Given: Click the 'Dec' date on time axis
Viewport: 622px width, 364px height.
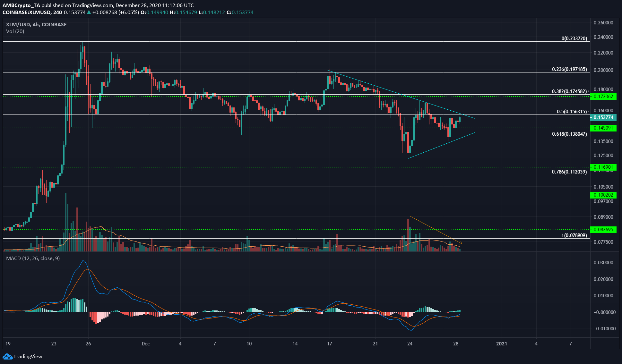Looking at the screenshot, I should click(x=146, y=344).
